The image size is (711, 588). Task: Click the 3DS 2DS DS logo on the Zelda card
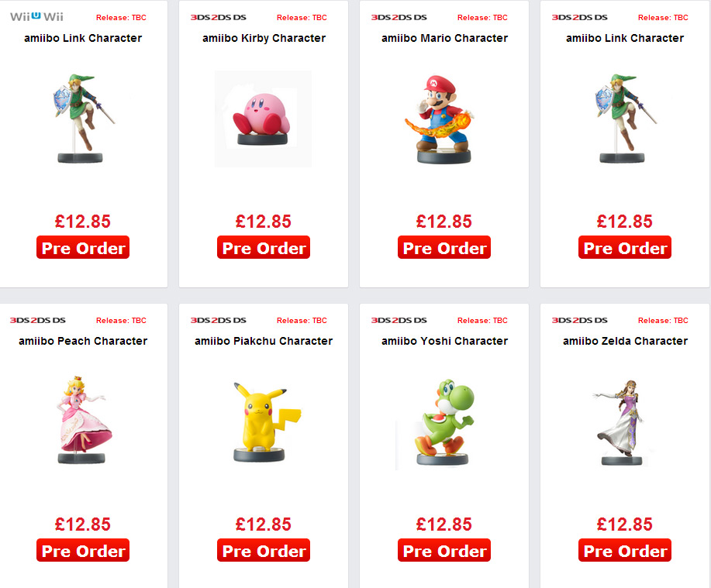coord(579,320)
